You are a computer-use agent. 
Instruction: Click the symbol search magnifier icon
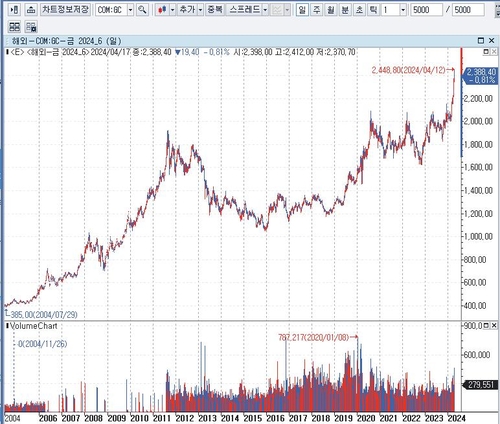[142, 10]
